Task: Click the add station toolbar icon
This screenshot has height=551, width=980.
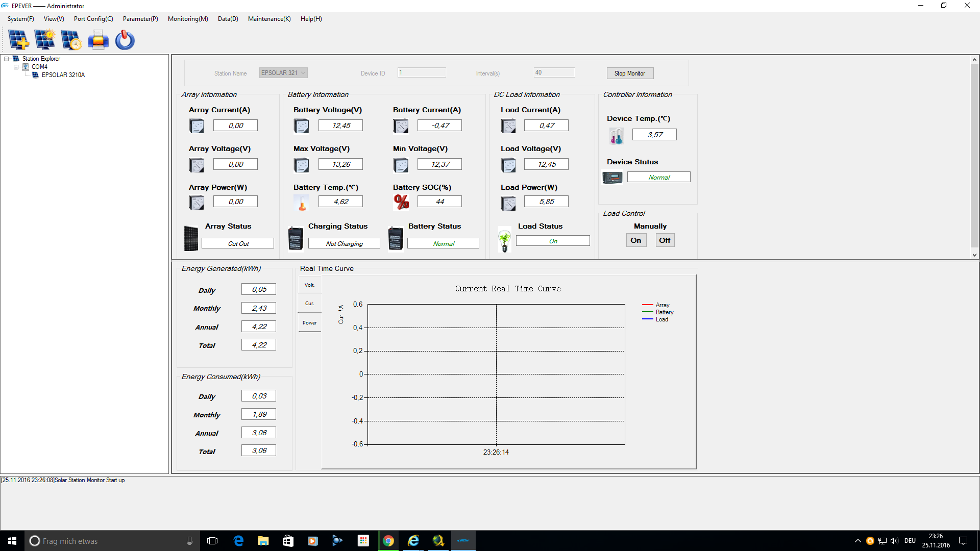Action: pos(18,40)
